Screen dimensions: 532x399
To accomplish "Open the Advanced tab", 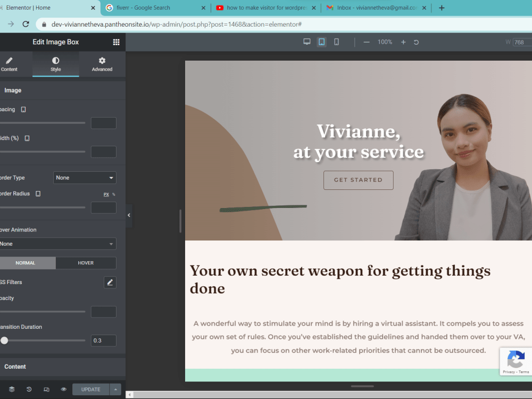I will pyautogui.click(x=102, y=64).
